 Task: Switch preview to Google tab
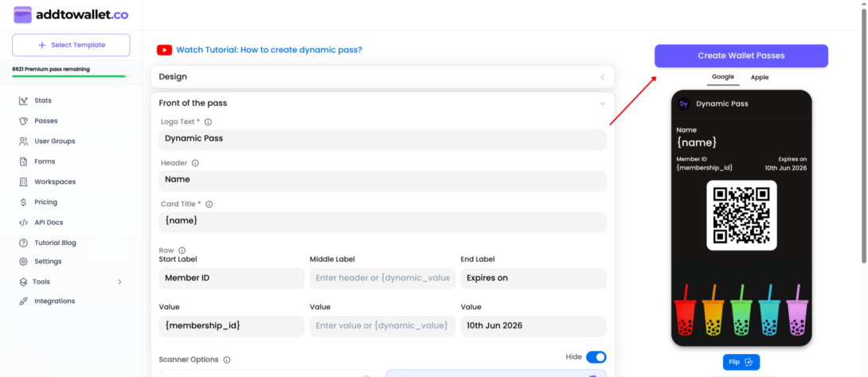click(x=723, y=77)
